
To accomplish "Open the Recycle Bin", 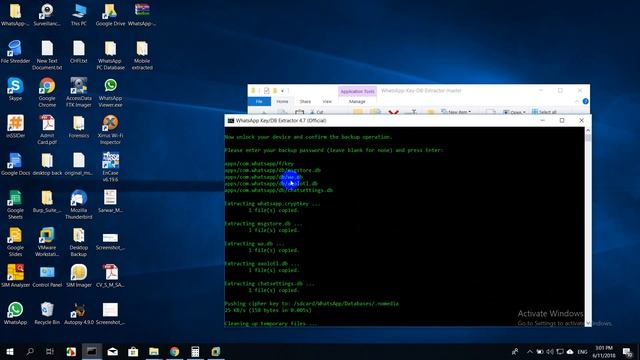I will 47,313.
